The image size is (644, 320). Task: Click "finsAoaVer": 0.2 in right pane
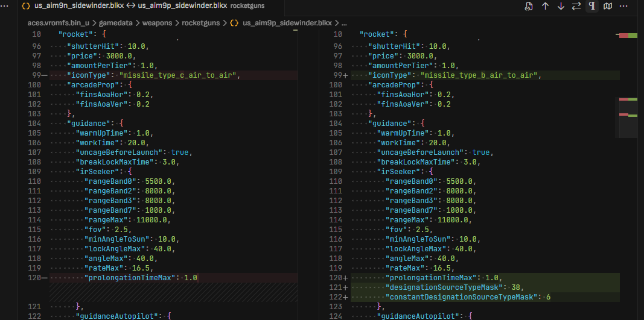click(x=414, y=104)
